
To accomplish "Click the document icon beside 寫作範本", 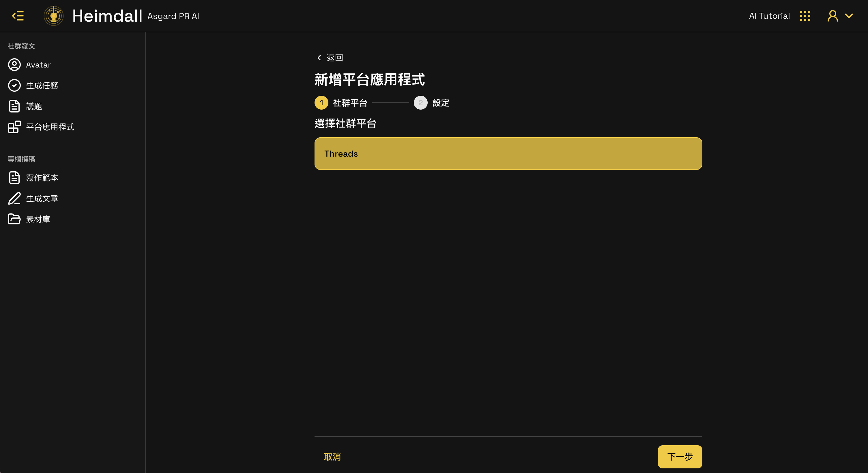I will point(14,178).
